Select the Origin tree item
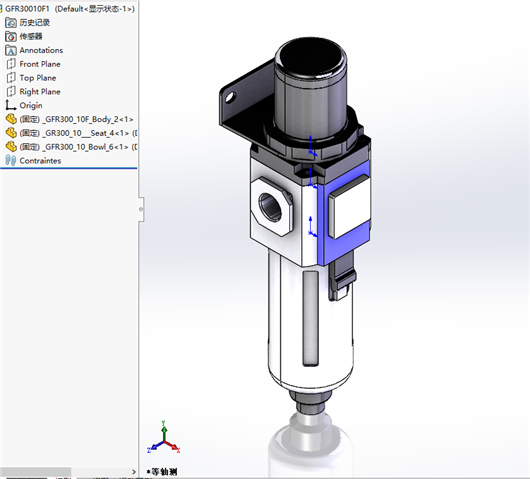The image size is (530, 479). click(31, 105)
